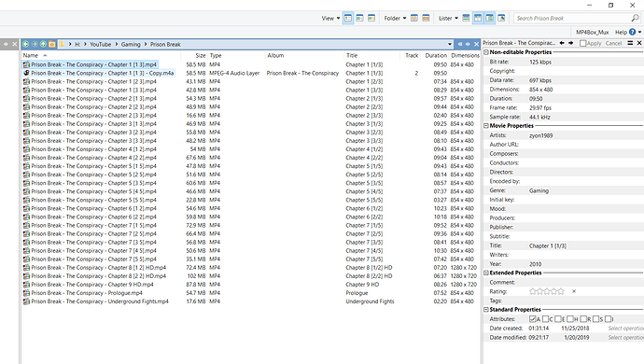The width and height of the screenshot is (644, 364).
Task: Open Select operation for Date modified
Action: click(x=625, y=337)
